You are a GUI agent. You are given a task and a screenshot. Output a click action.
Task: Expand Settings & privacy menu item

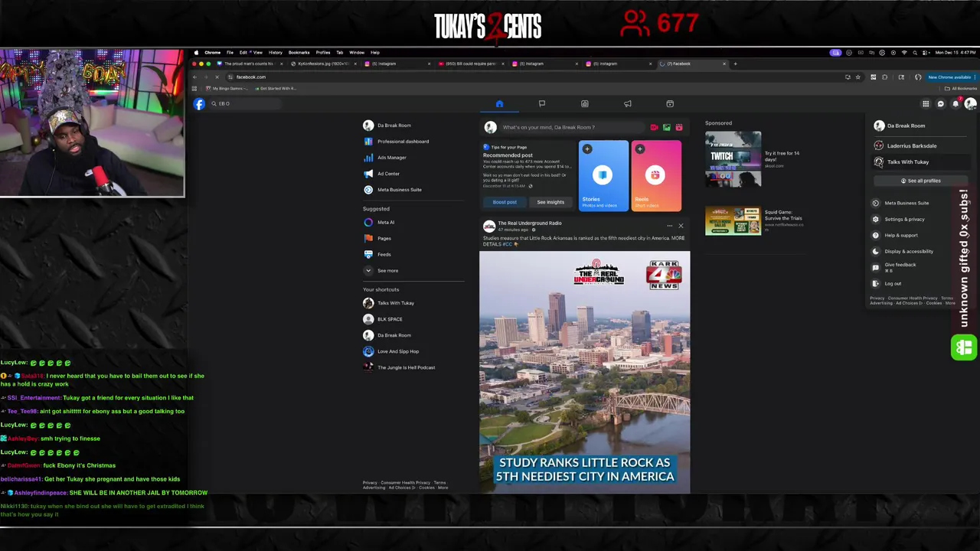921,219
